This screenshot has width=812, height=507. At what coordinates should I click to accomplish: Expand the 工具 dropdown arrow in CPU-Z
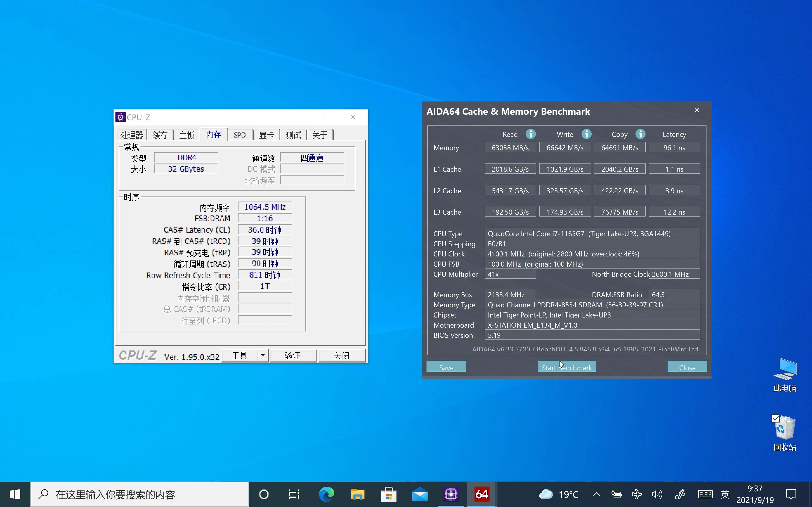point(263,355)
